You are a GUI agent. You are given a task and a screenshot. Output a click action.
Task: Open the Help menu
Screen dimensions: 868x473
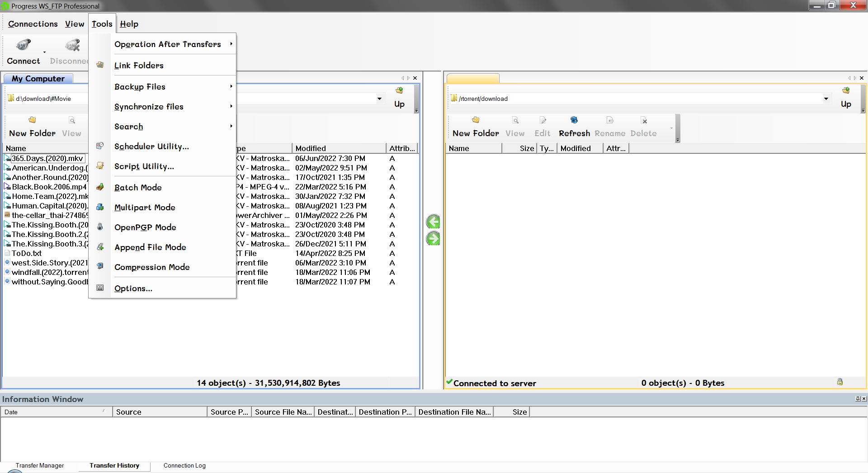pyautogui.click(x=129, y=24)
